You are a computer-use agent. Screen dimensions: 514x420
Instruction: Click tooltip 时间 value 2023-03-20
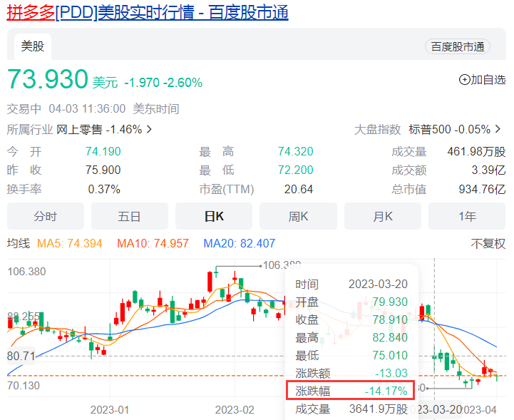pyautogui.click(x=378, y=284)
